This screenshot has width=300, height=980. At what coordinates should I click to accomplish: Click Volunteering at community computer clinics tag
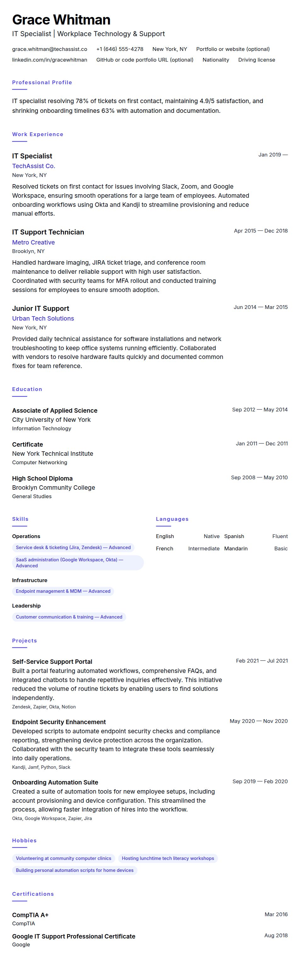tap(64, 858)
